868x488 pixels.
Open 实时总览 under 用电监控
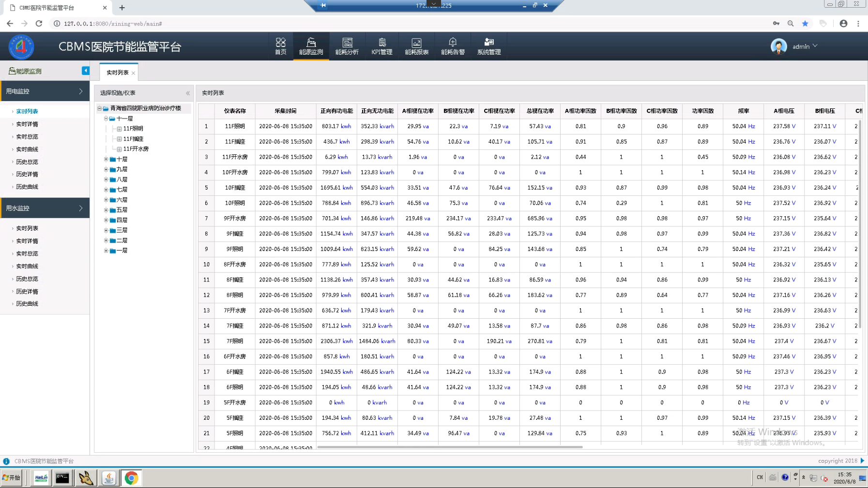point(27,137)
